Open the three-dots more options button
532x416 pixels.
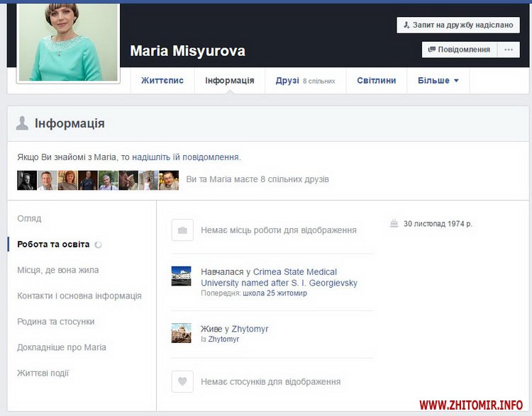508,50
